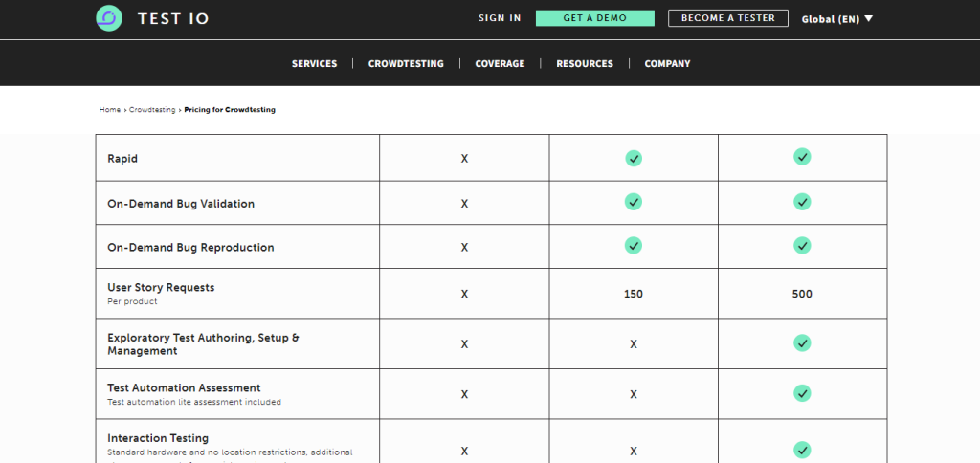
Task: Click the 500 value in User Story Requests
Action: tap(802, 294)
